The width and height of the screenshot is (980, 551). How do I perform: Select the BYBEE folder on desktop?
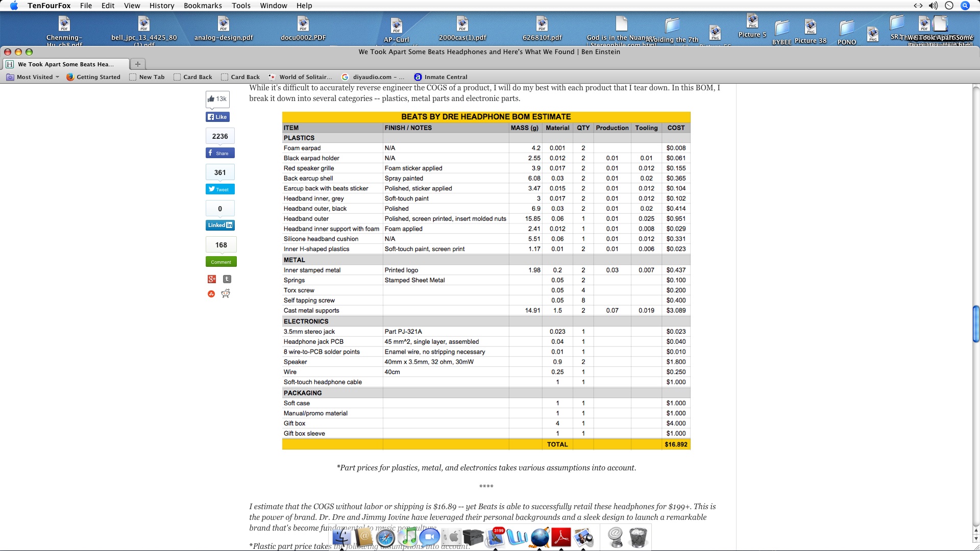point(781,33)
